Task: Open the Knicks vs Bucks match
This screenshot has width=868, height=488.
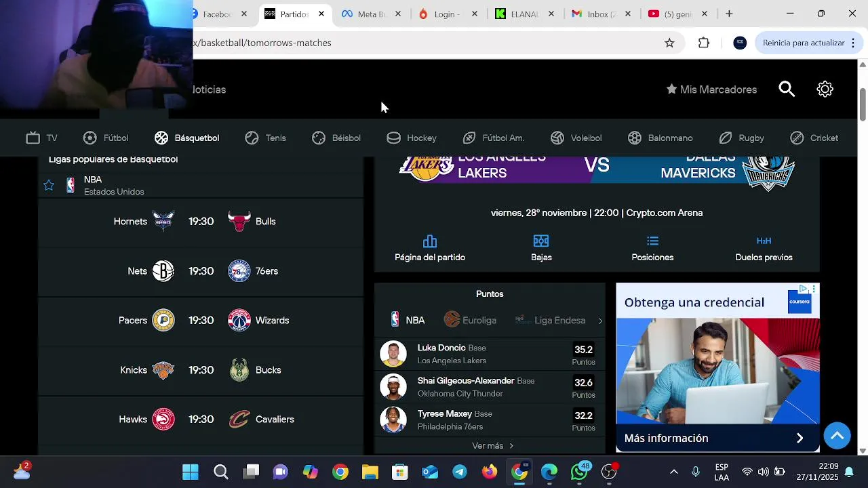Action: pyautogui.click(x=201, y=370)
